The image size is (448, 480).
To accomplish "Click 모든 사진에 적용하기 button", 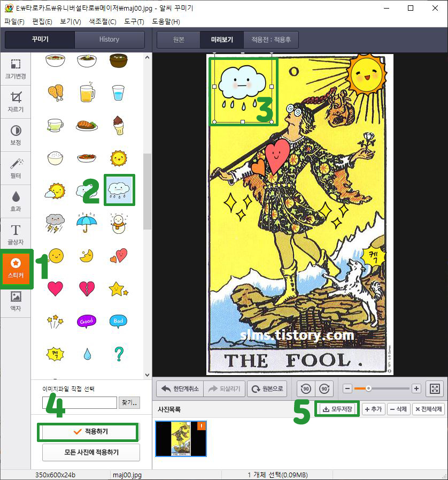I will (91, 453).
